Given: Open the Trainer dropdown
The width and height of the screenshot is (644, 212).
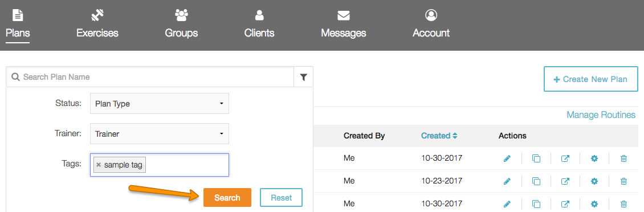Looking at the screenshot, I should coord(160,133).
